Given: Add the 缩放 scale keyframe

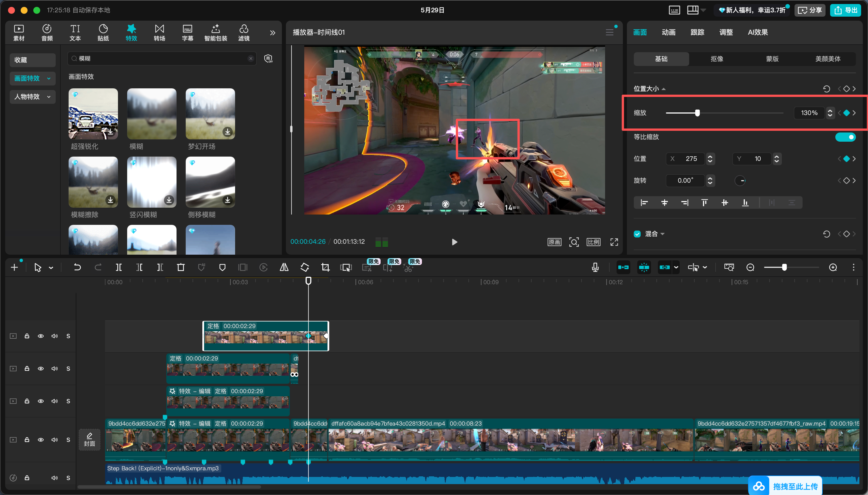Looking at the screenshot, I should pyautogui.click(x=846, y=113).
